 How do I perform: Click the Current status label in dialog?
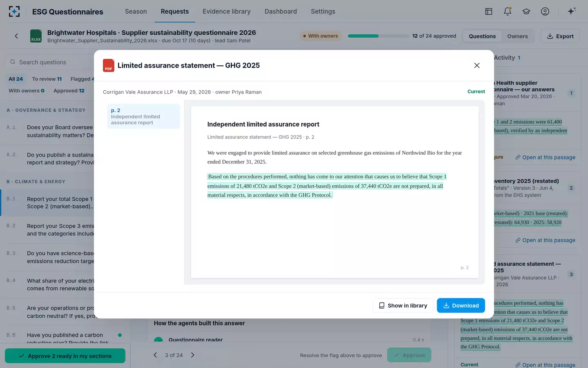click(x=476, y=92)
